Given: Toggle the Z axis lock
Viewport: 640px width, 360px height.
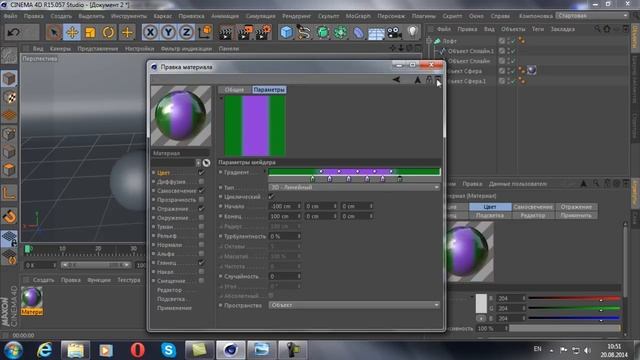Looking at the screenshot, I should (x=186, y=32).
